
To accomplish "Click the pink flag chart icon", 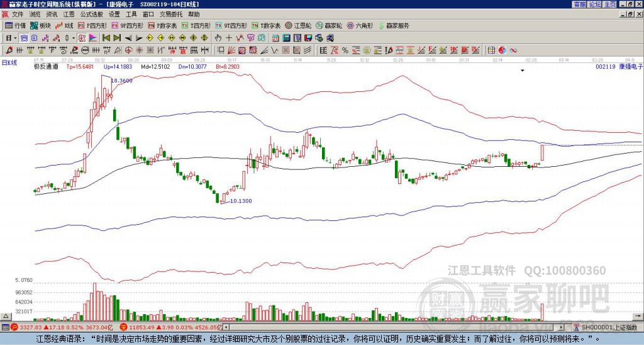I will coord(93,38).
